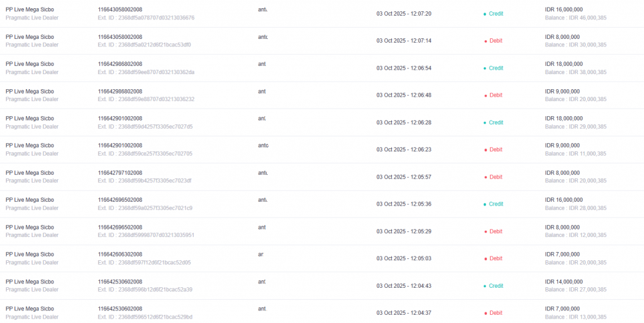644x323 pixels.
Task: Click the red Debit dot at 12:07:14
Action: [x=486, y=41]
